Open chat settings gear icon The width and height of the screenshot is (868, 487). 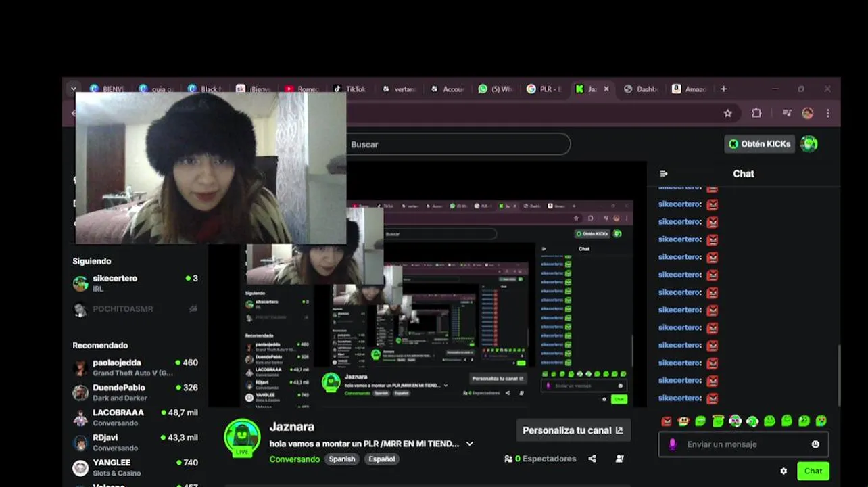(783, 471)
